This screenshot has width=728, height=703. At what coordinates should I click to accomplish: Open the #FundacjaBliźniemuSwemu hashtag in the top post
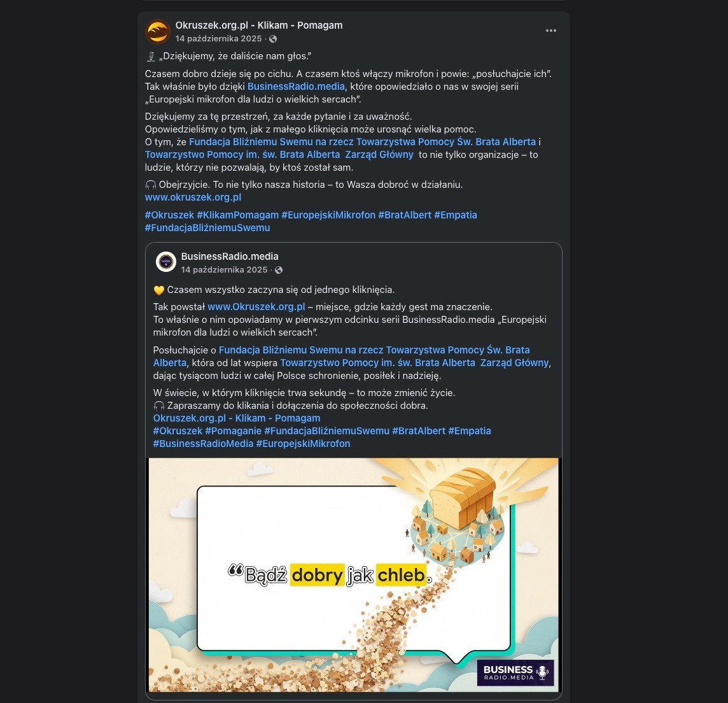(207, 228)
